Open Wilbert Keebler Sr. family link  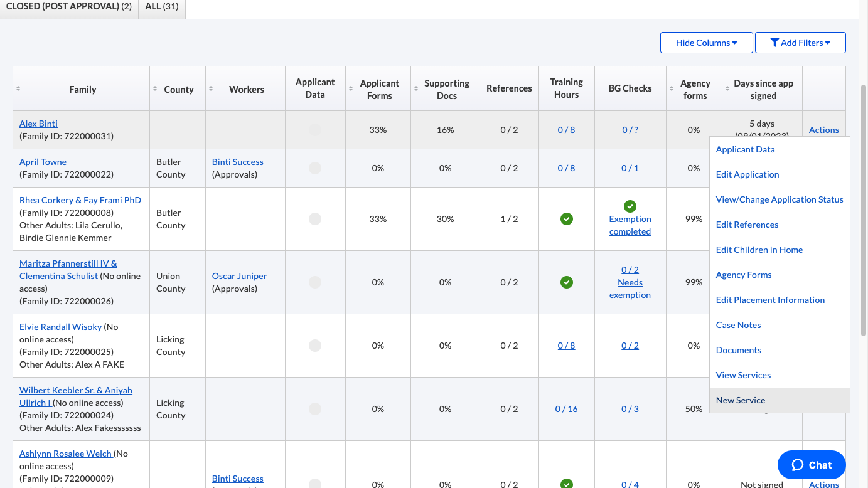[76, 396]
